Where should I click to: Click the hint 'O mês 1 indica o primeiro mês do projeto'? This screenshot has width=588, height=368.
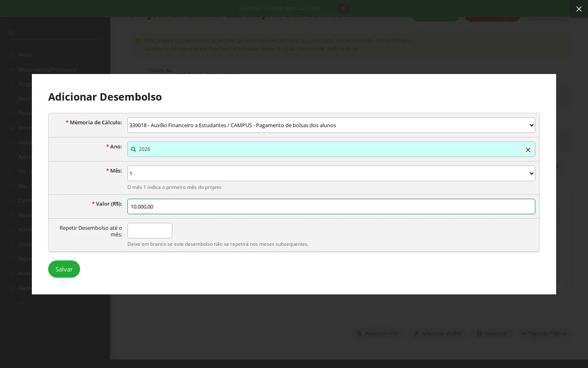coord(174,187)
